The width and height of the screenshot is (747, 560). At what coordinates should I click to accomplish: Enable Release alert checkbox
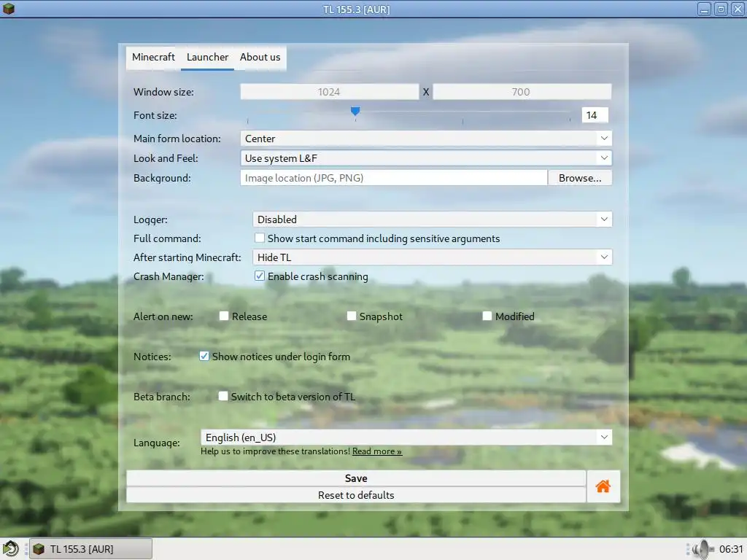tap(224, 316)
